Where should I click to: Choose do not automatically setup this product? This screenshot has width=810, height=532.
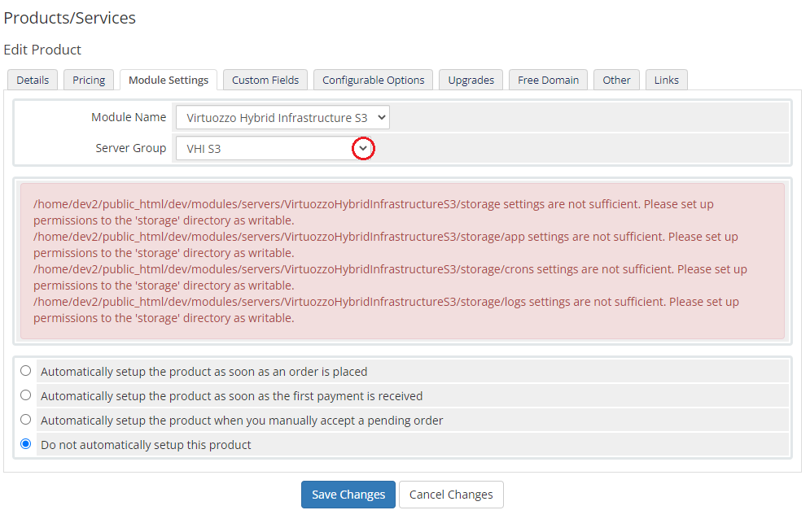[26, 444]
